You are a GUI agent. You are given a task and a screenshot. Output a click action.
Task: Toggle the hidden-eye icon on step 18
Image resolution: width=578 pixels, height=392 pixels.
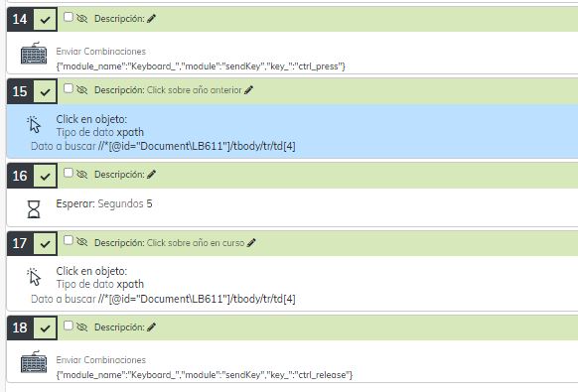[81, 327]
